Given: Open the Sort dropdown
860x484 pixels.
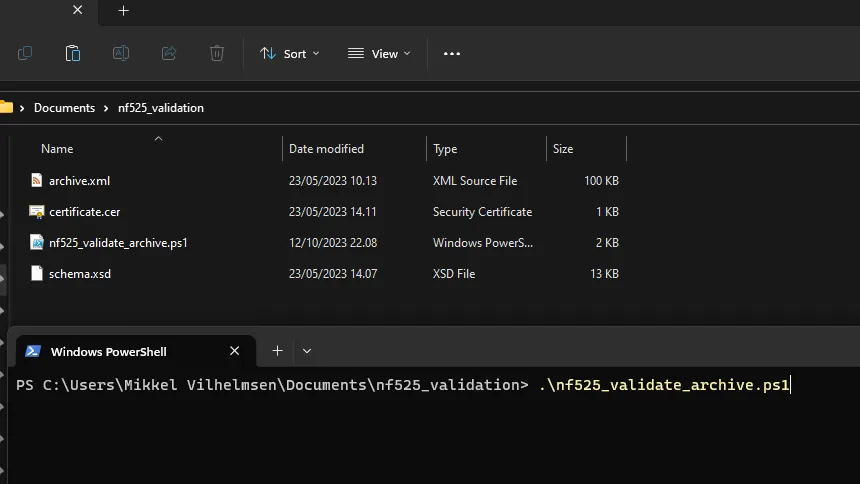Looking at the screenshot, I should click(290, 54).
